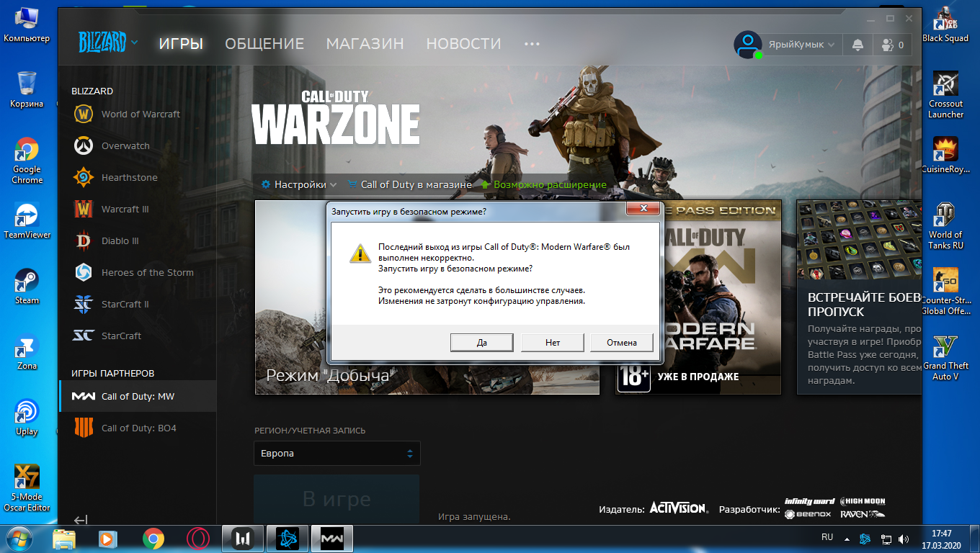The width and height of the screenshot is (980, 553).
Task: Open CuisineRoyale desktop shortcut
Action: 945,156
